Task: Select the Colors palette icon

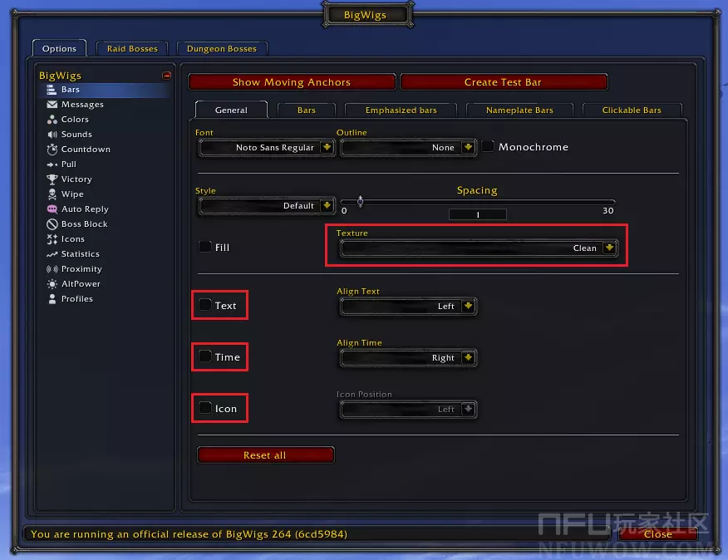Action: (x=53, y=120)
